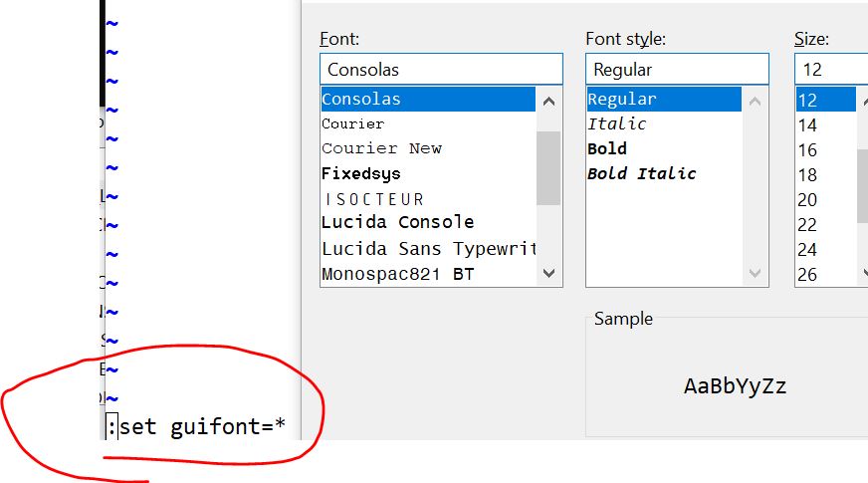Select Courier in the font list

pos(353,124)
